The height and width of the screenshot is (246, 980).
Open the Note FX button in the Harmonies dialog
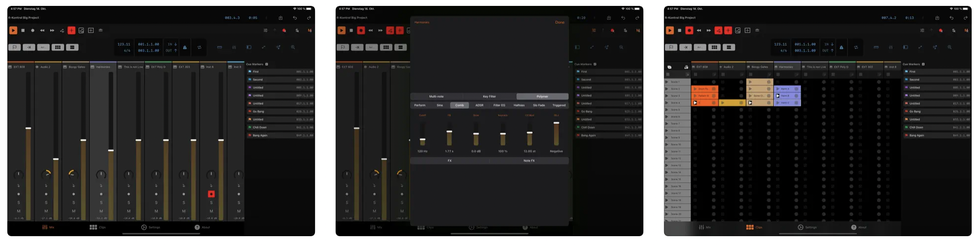tap(529, 161)
